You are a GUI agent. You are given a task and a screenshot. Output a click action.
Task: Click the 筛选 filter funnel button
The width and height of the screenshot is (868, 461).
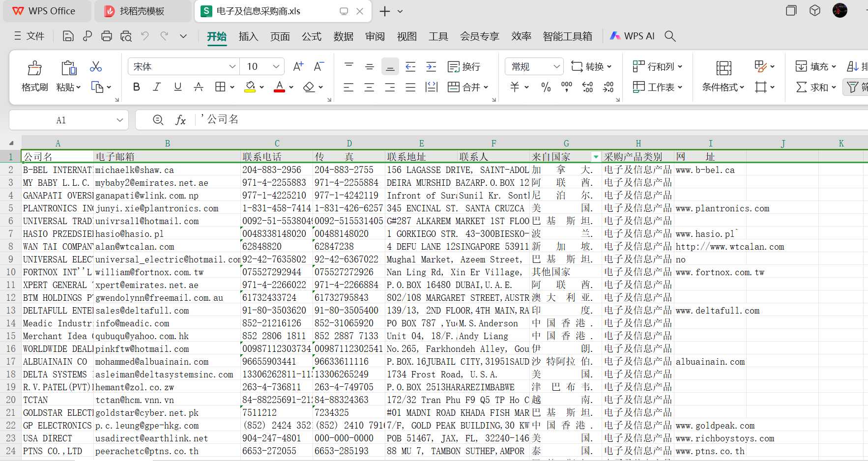tap(857, 87)
